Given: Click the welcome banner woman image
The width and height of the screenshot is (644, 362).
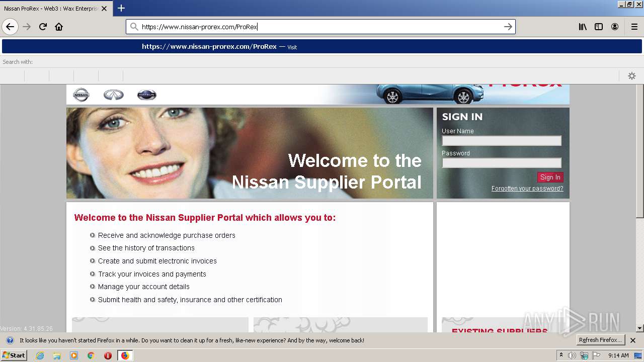Looking at the screenshot, I should pos(250,153).
